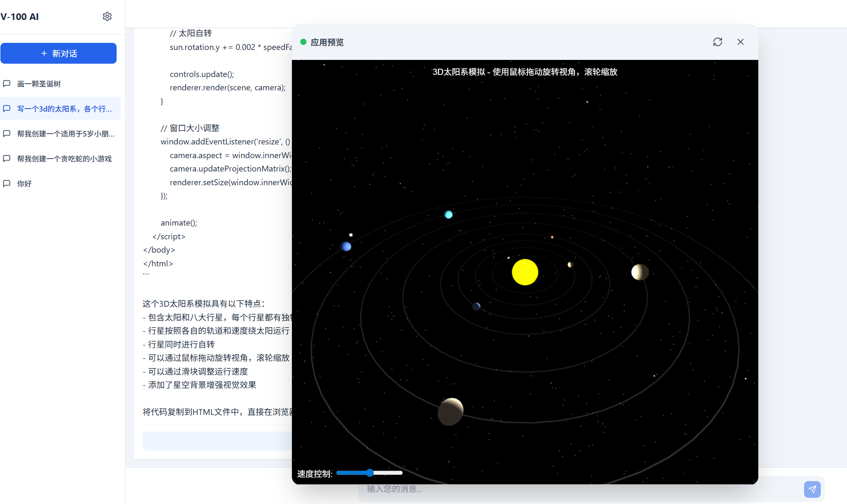Click the animate(); code line
The width and height of the screenshot is (847, 504).
pyautogui.click(x=179, y=223)
